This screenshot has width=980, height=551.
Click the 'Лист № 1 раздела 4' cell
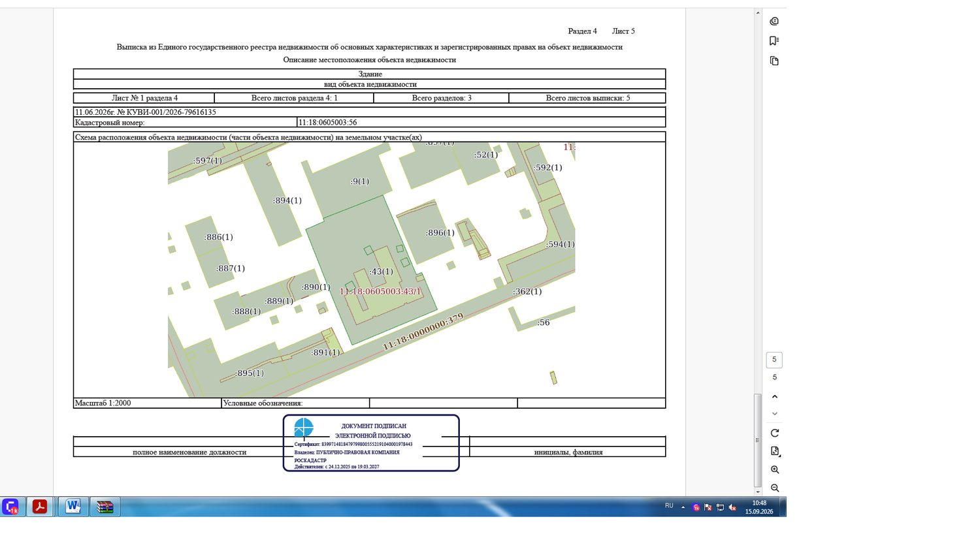point(144,98)
